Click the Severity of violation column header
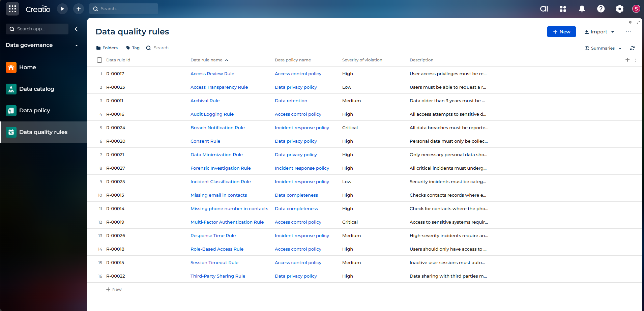The image size is (644, 311). pyautogui.click(x=362, y=60)
